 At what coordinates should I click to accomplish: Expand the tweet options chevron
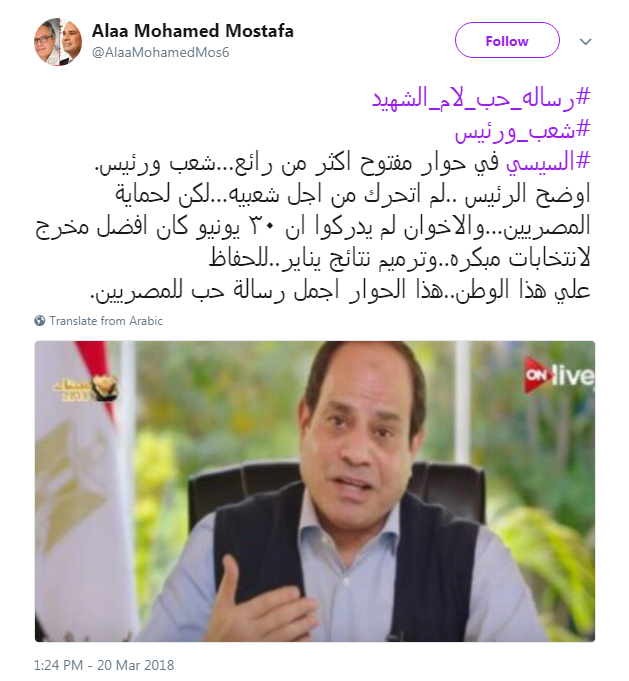586,42
